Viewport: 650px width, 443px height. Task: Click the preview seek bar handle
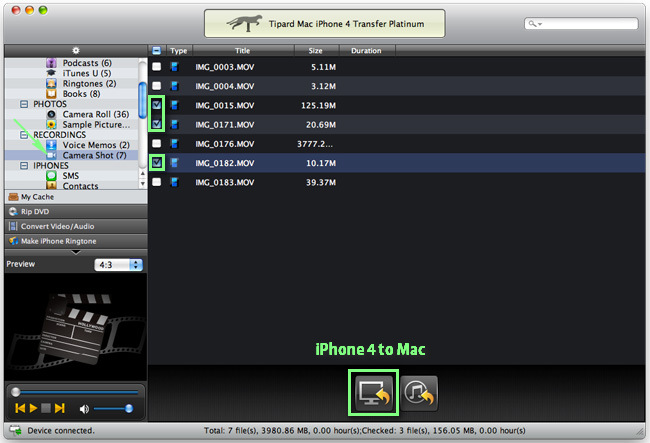pyautogui.click(x=16, y=392)
